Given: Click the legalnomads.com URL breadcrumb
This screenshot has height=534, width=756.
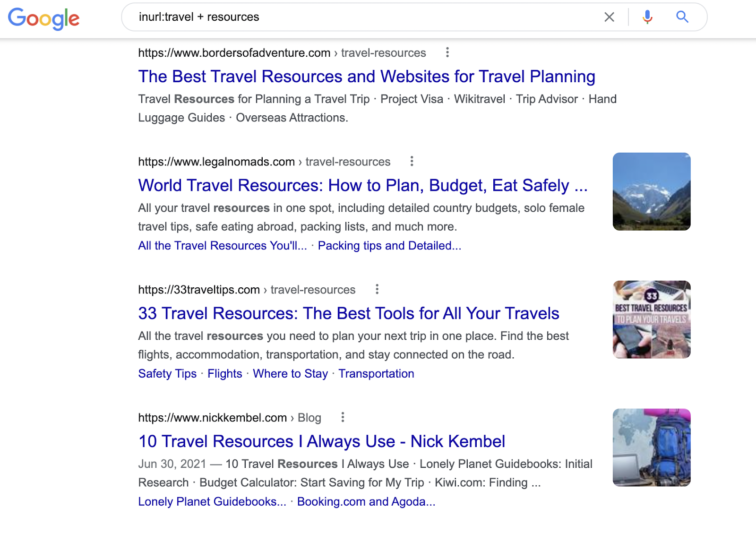Looking at the screenshot, I should tap(264, 162).
